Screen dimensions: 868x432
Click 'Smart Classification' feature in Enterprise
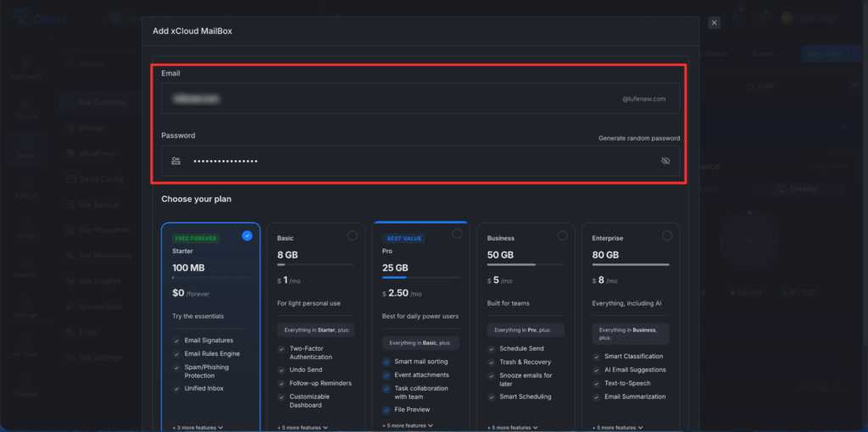coord(634,357)
